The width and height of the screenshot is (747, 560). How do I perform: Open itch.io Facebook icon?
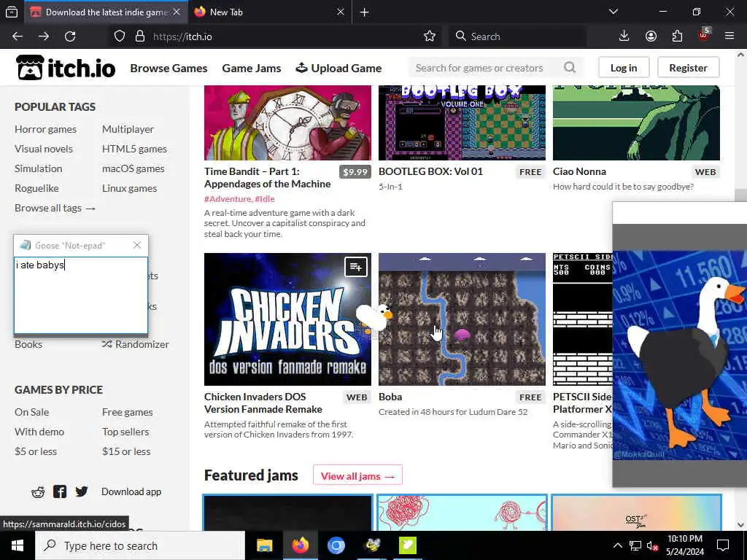tap(60, 492)
